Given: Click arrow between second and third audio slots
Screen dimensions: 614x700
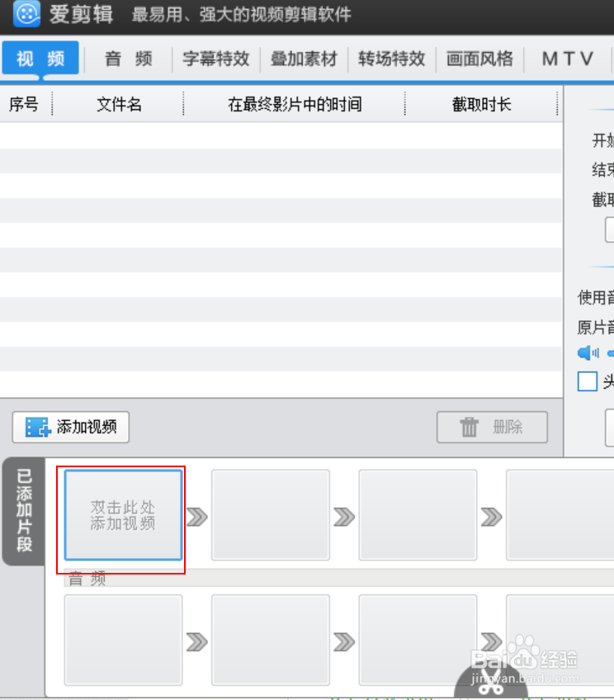Looking at the screenshot, I should [x=344, y=642].
